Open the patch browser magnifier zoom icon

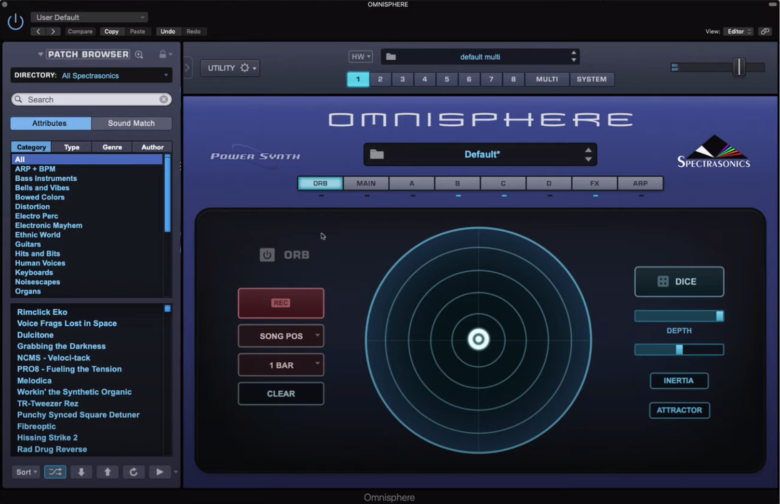point(139,55)
